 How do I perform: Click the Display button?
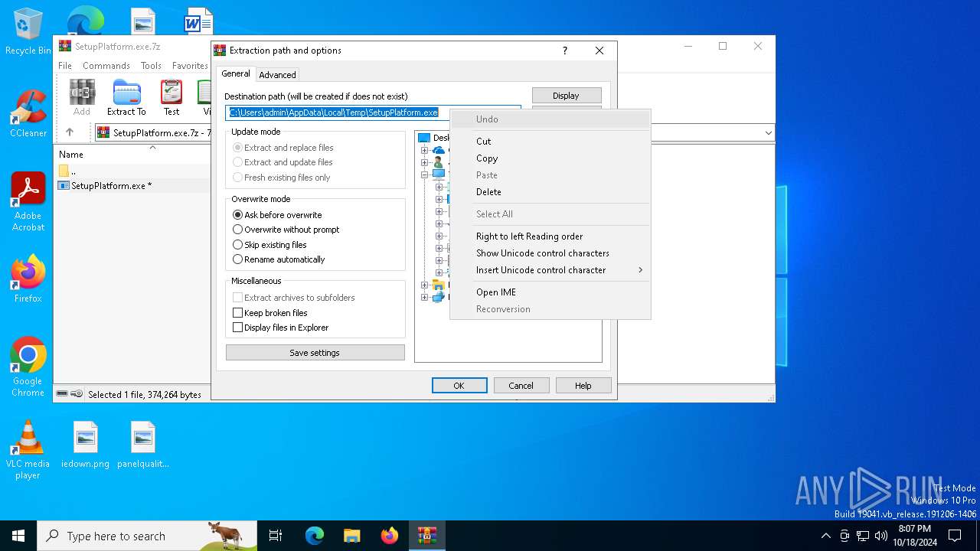pos(567,96)
